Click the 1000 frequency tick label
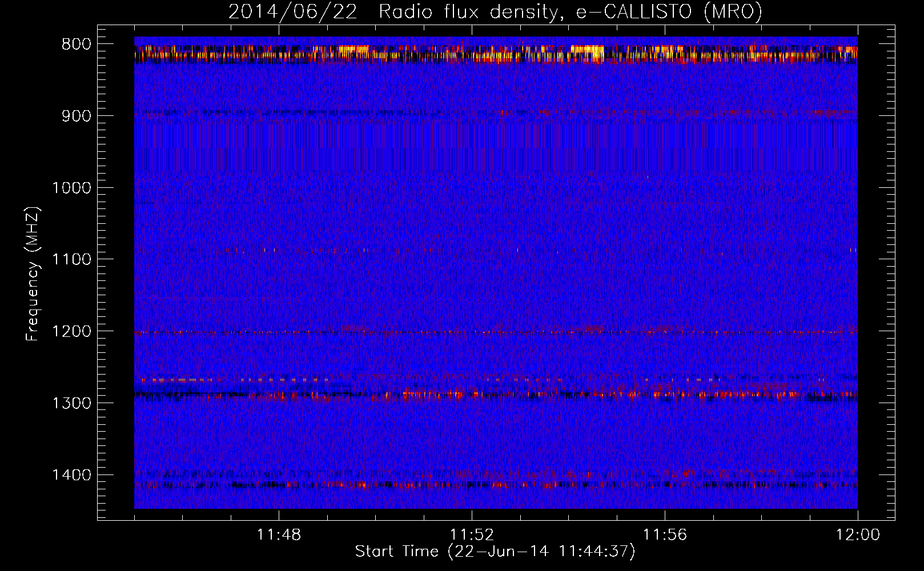Screen dimensions: 924x571 pyautogui.click(x=71, y=188)
